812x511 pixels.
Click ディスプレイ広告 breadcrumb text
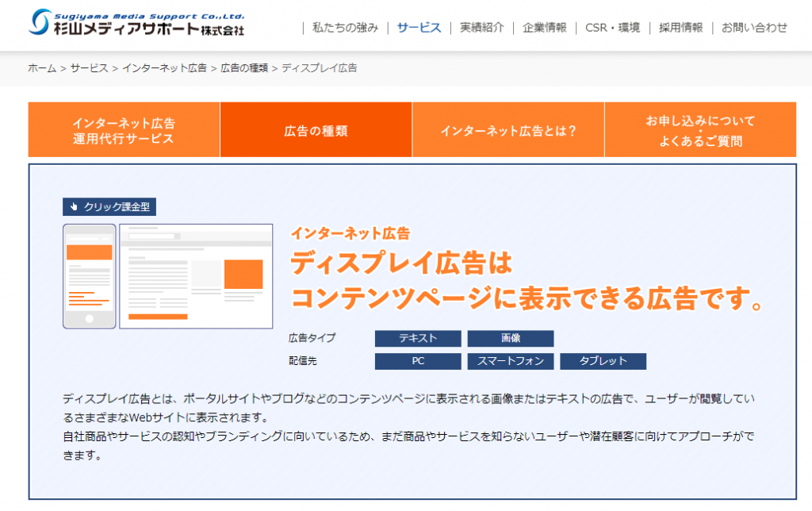tap(319, 68)
